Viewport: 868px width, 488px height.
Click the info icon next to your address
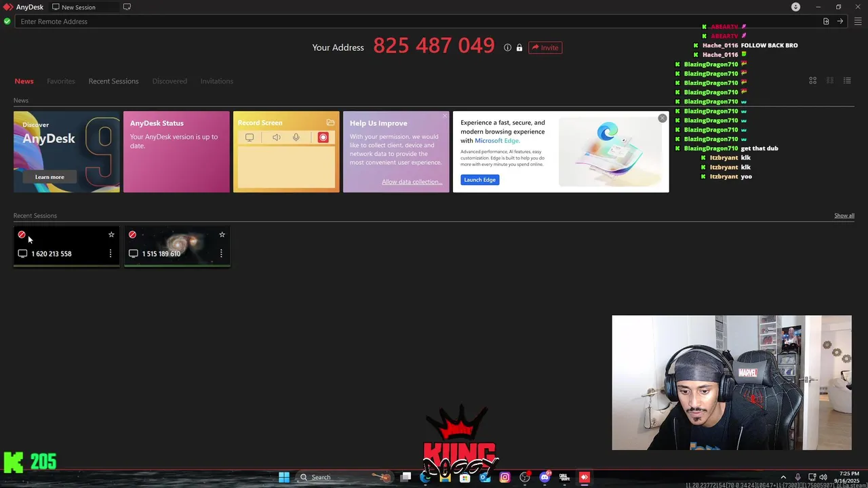pos(507,47)
